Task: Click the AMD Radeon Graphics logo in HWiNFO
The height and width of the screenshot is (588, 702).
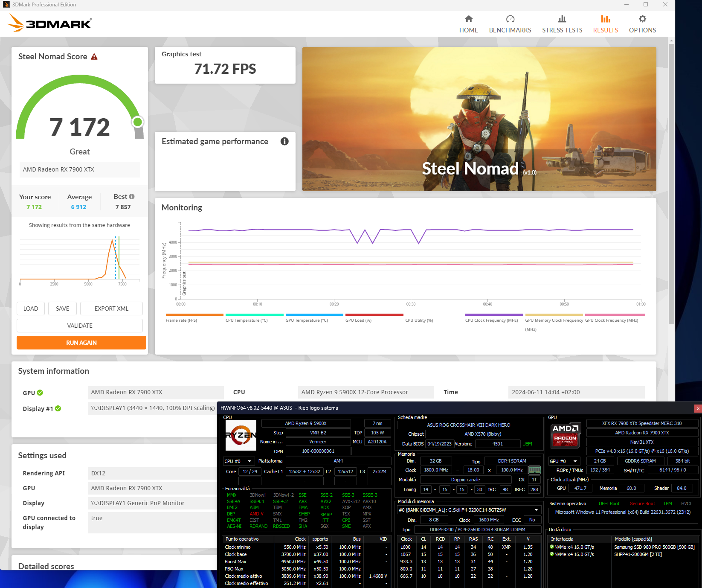Action: (565, 435)
